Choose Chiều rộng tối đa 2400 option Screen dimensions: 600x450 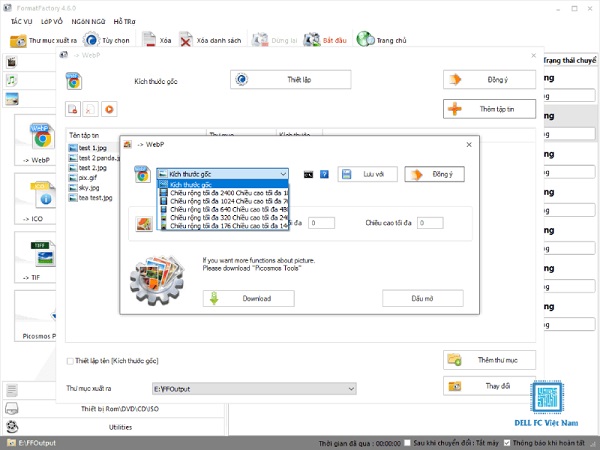click(x=223, y=193)
